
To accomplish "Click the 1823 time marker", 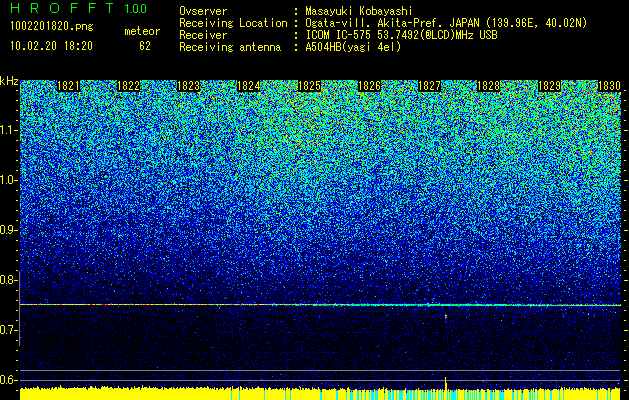I will tap(189, 86).
